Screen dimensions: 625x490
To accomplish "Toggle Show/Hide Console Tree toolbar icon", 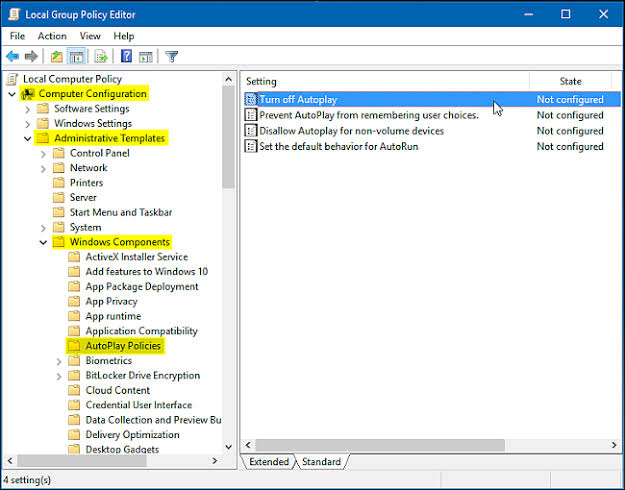I will click(77, 56).
